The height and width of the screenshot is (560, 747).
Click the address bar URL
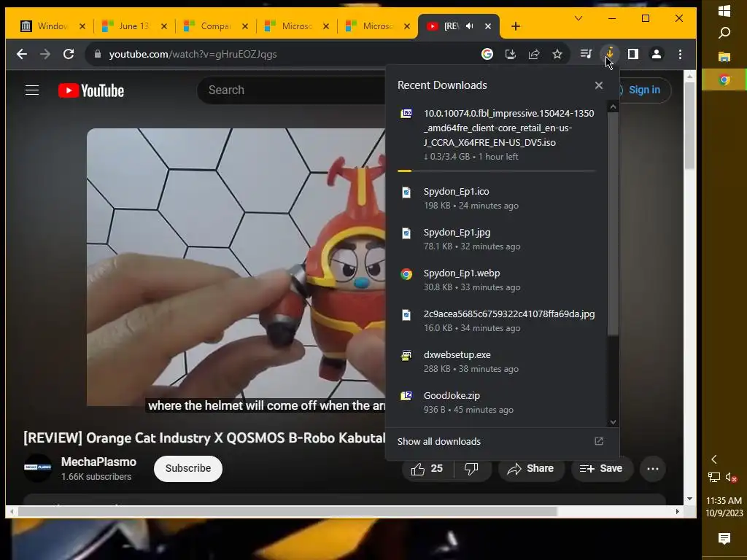coord(193,54)
